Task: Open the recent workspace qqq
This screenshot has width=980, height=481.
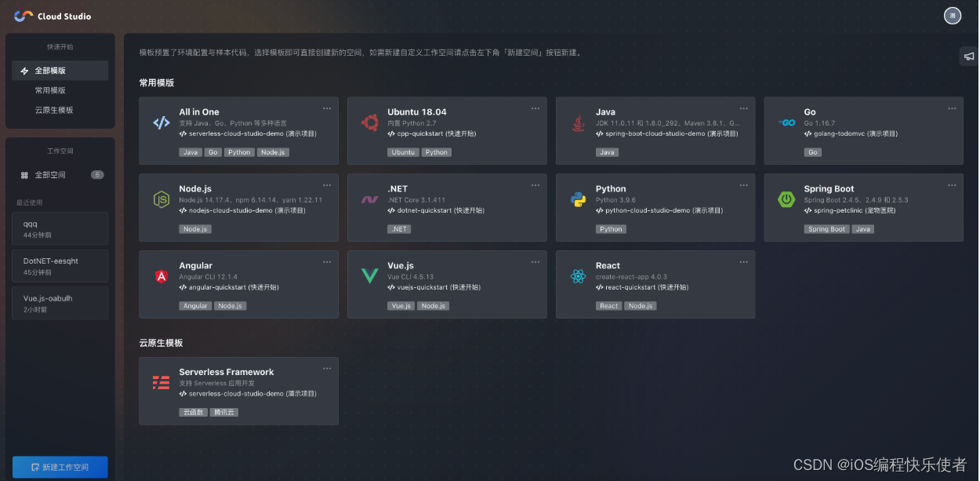Action: click(x=60, y=228)
